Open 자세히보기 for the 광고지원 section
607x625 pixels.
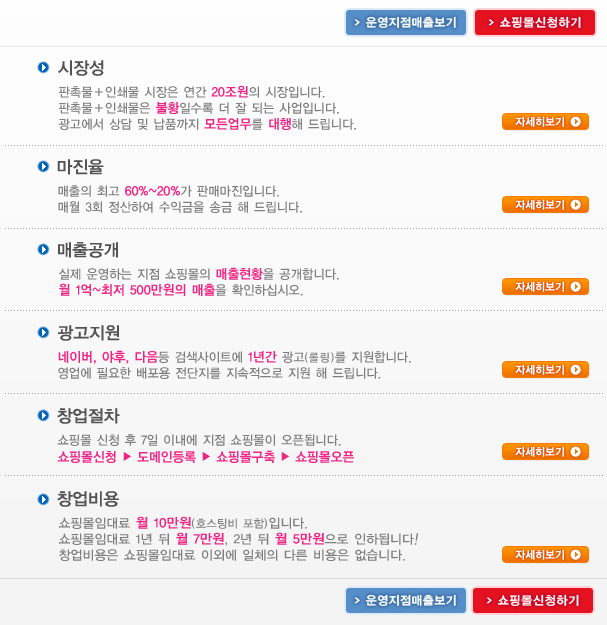(545, 369)
